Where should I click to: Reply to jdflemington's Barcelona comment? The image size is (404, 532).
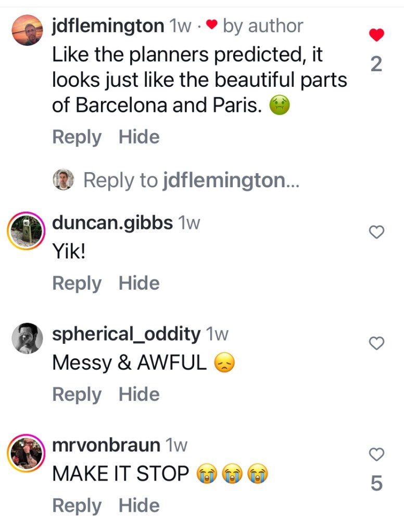(77, 137)
